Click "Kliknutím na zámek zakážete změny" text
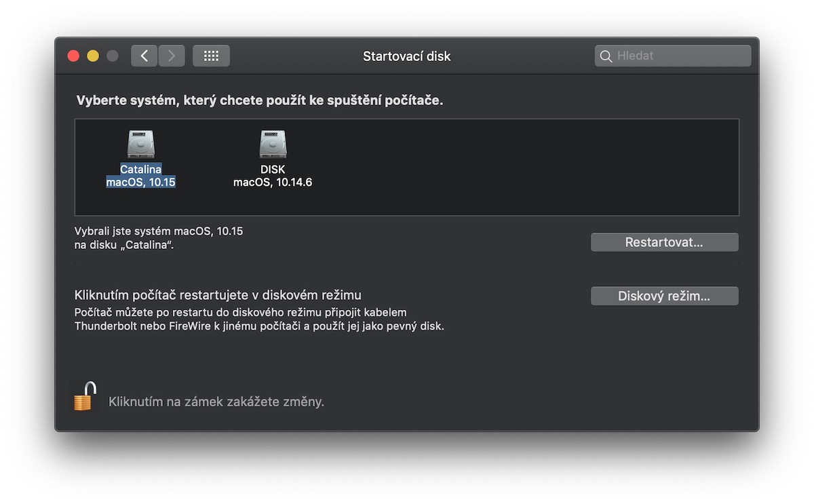814x504 pixels. click(216, 402)
